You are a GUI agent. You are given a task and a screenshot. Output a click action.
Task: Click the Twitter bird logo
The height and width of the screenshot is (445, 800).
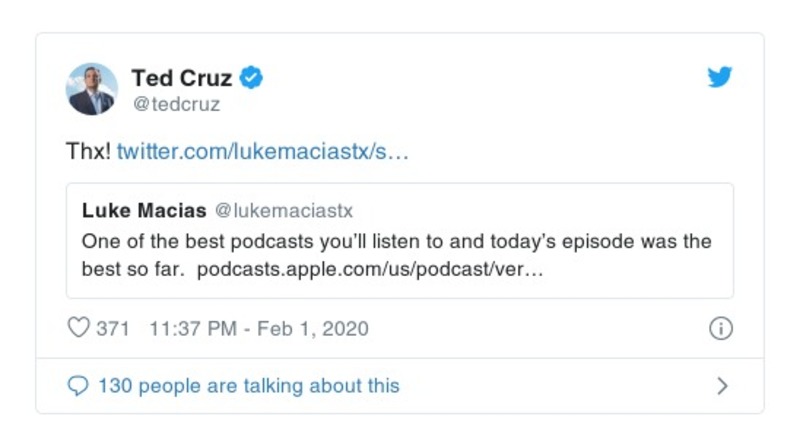[x=720, y=77]
